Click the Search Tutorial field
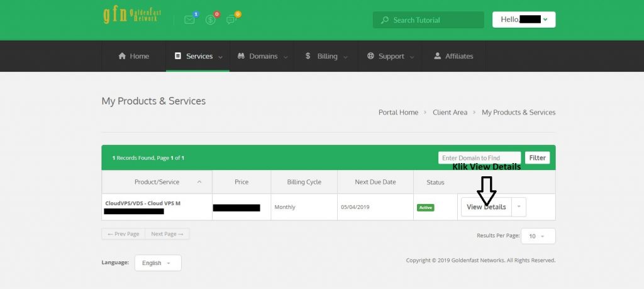This screenshot has width=644, height=289. click(434, 20)
